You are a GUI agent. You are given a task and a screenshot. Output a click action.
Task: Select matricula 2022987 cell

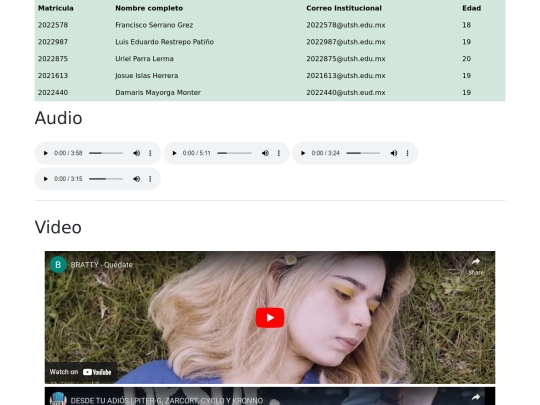coord(53,42)
